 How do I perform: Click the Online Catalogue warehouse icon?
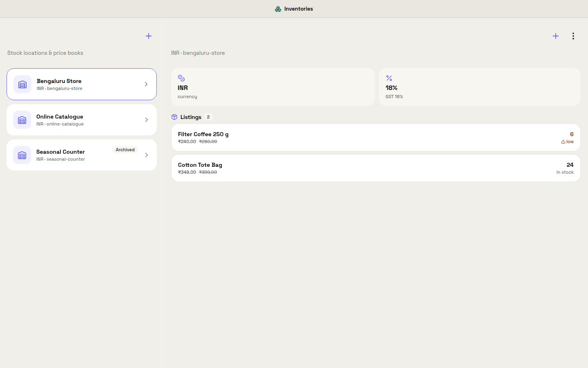coord(22,120)
